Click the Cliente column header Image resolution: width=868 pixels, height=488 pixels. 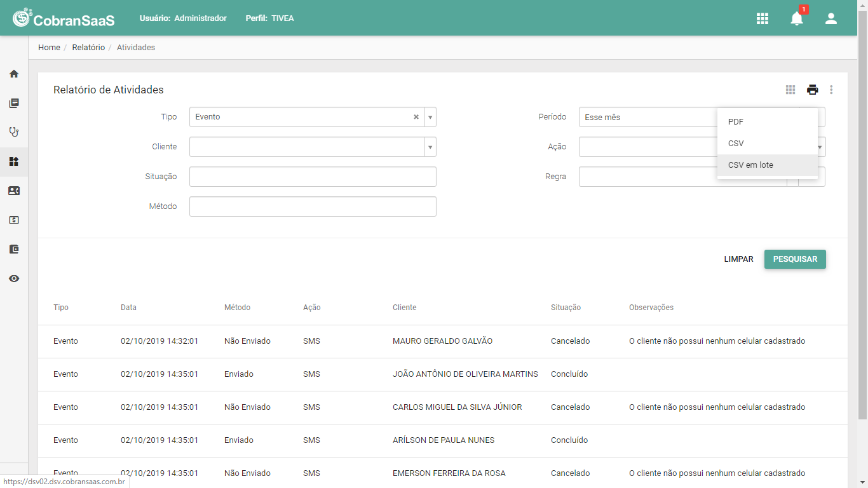click(405, 308)
